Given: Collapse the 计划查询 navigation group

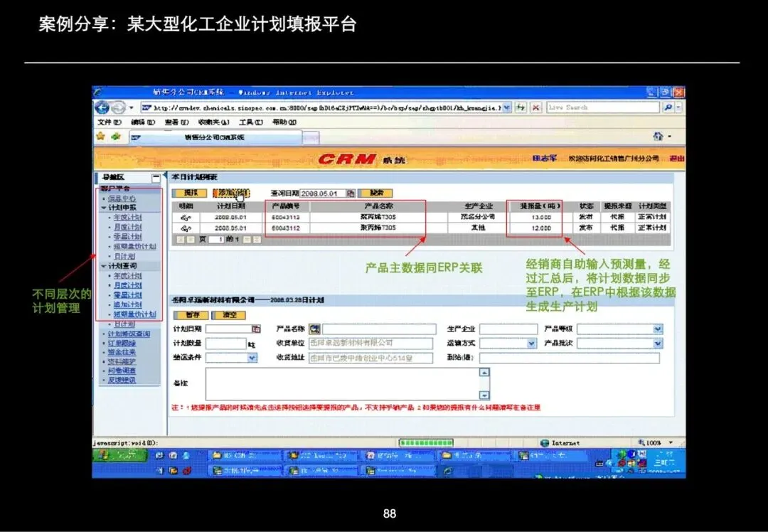Looking at the screenshot, I should (x=103, y=266).
